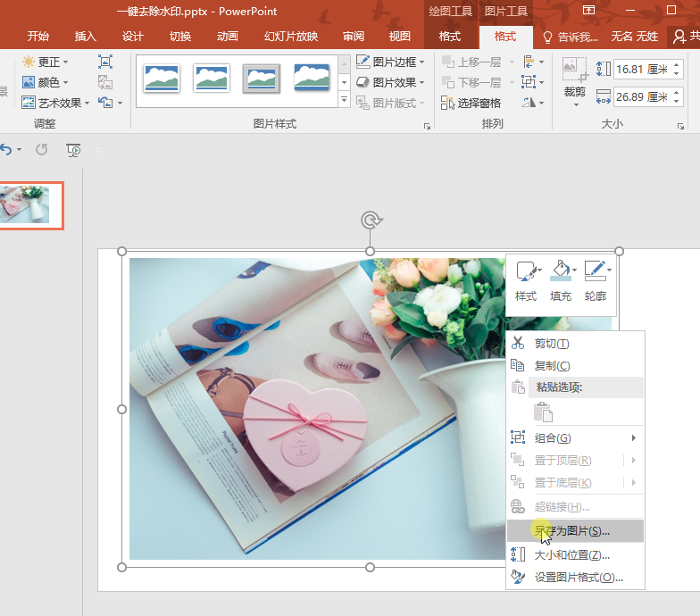
Task: Switch to the 幻灯片放映 slide show tab
Action: [x=291, y=36]
